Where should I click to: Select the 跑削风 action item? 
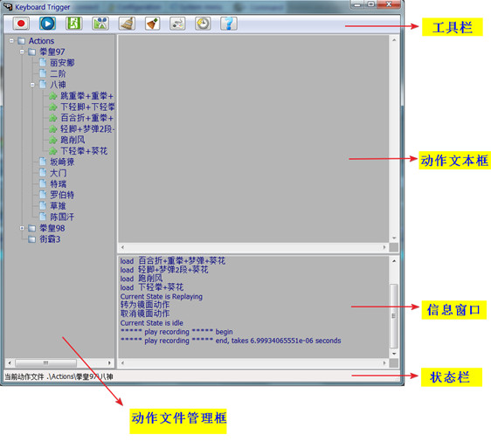[73, 140]
